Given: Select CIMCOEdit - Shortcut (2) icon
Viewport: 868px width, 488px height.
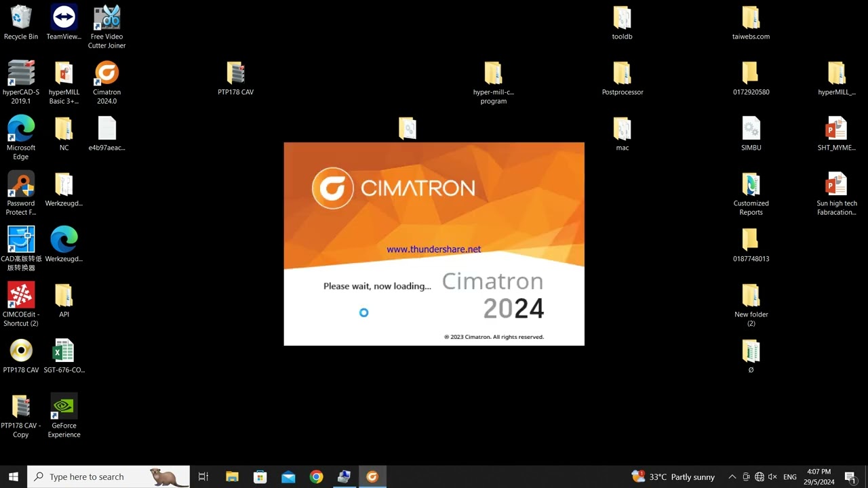Looking at the screenshot, I should pyautogui.click(x=21, y=305).
